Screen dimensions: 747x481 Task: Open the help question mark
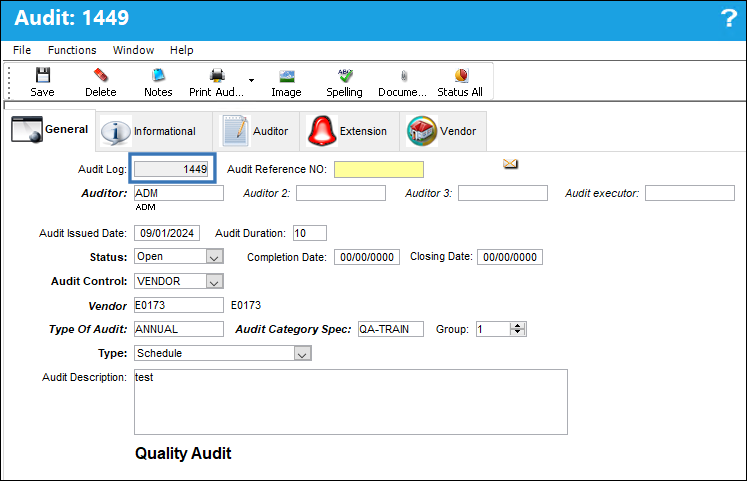(729, 19)
